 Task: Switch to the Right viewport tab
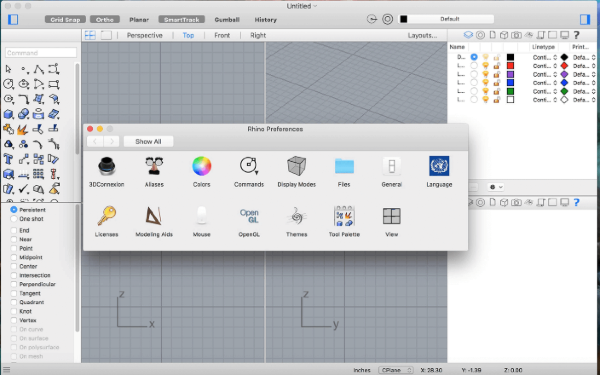pos(258,35)
